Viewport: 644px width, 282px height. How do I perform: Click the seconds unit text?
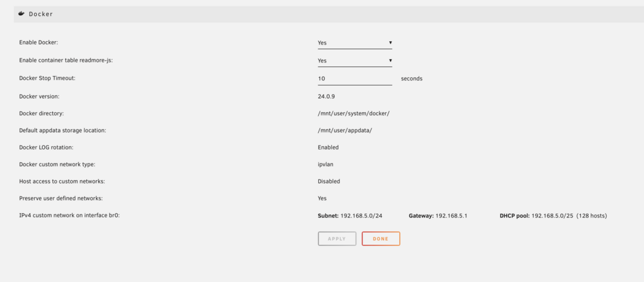pos(412,79)
